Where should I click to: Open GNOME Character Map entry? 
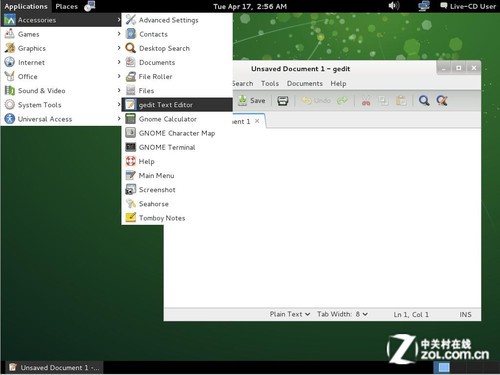pyautogui.click(x=177, y=133)
